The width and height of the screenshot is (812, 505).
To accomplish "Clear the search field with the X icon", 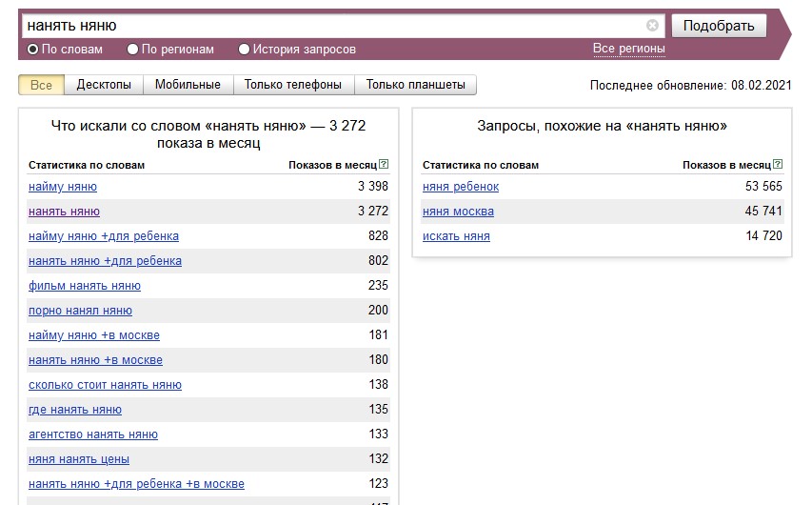I will pos(652,26).
